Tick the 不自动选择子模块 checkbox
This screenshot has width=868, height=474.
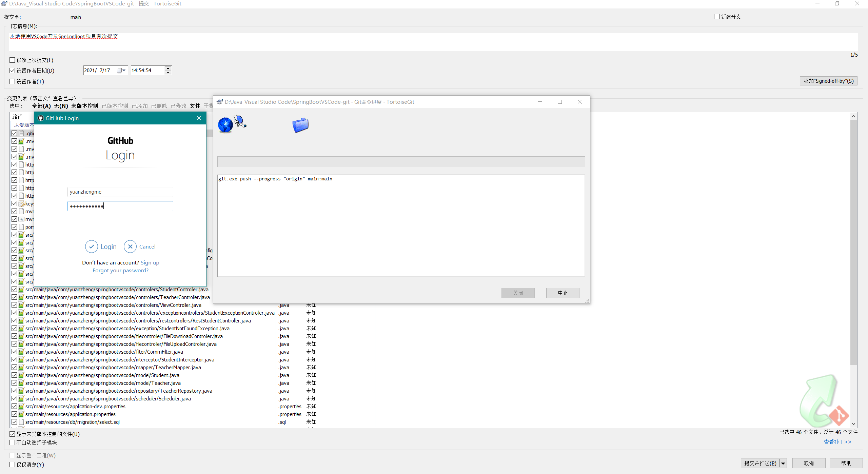12,442
